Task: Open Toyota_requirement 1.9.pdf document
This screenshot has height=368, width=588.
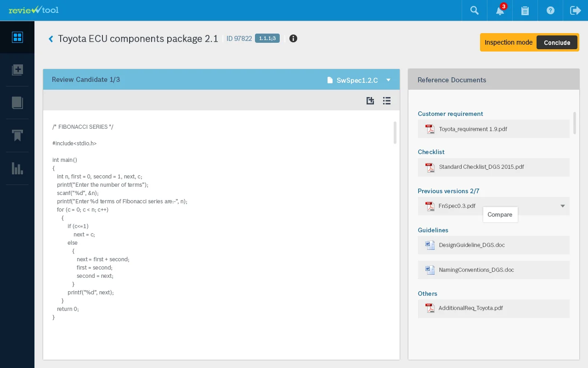Action: click(x=494, y=129)
